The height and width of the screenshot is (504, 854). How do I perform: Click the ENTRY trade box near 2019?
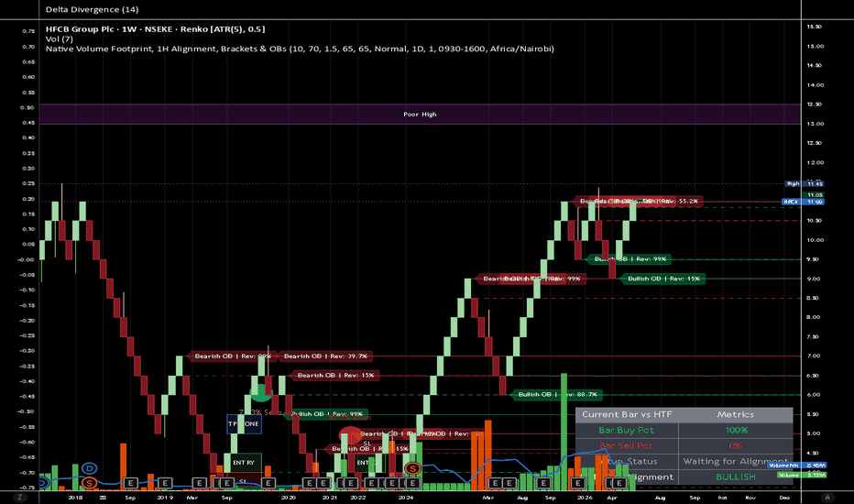tap(244, 463)
